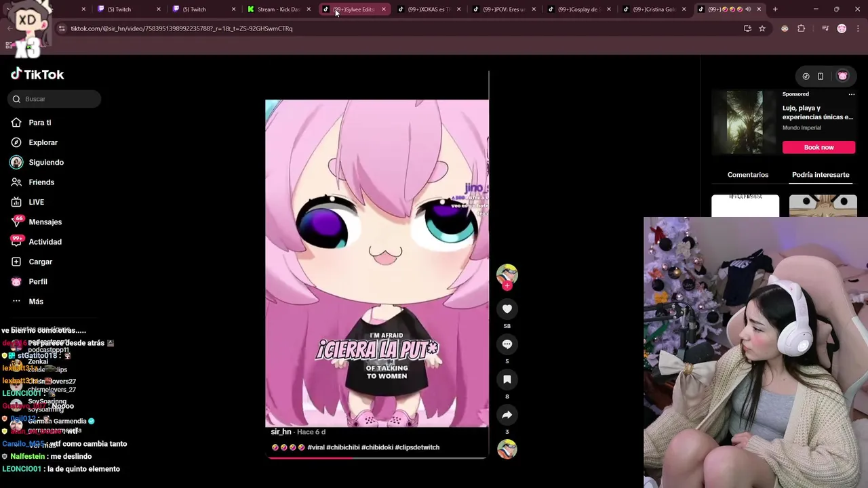Viewport: 868px width, 488px height.
Task: Open the spinning music disc avatar
Action: 507,449
